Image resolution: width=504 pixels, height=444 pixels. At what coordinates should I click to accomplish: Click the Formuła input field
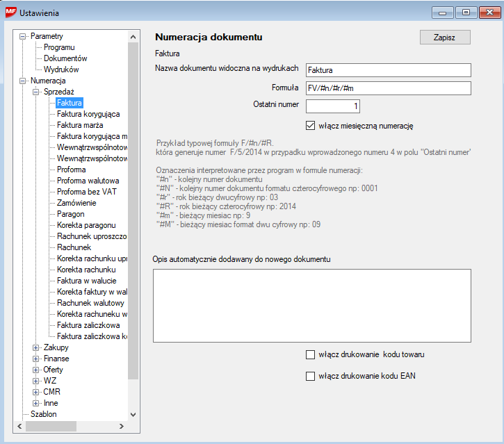tap(388, 88)
